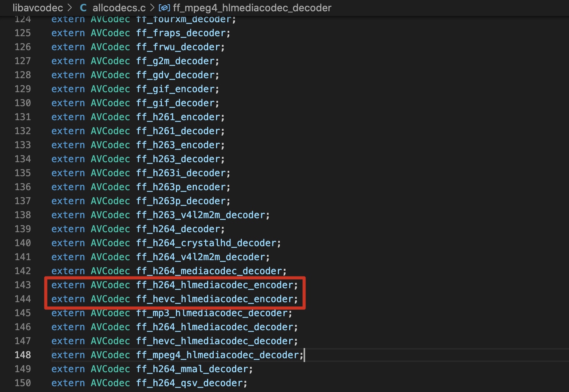Click the extern keyword on line 125

[x=68, y=33]
